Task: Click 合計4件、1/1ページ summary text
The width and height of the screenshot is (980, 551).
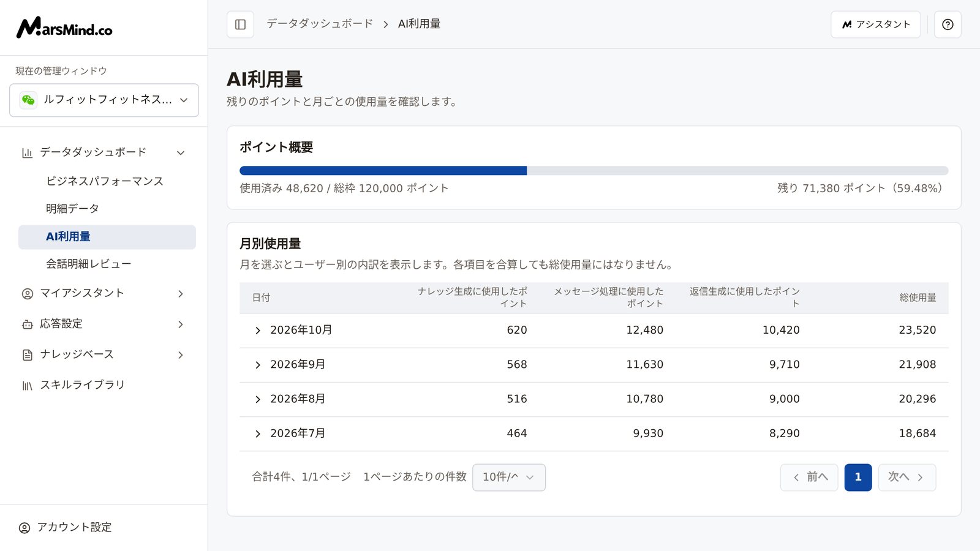Action: (x=301, y=477)
